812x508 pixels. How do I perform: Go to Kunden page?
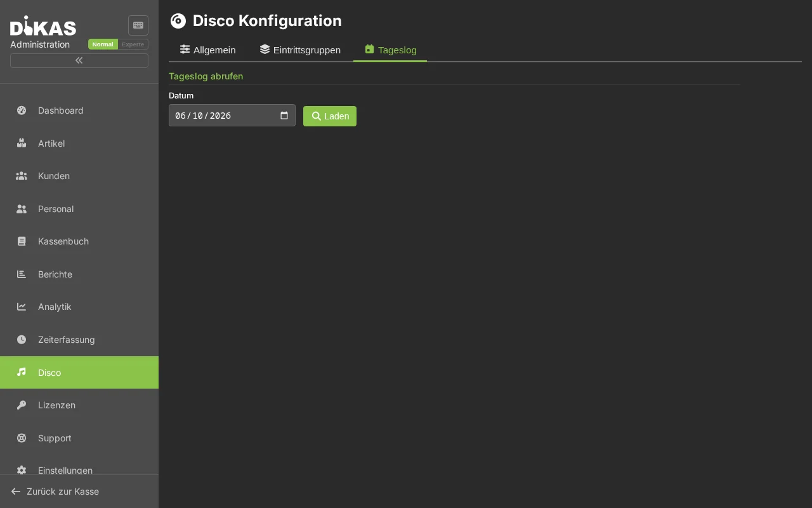(79, 176)
